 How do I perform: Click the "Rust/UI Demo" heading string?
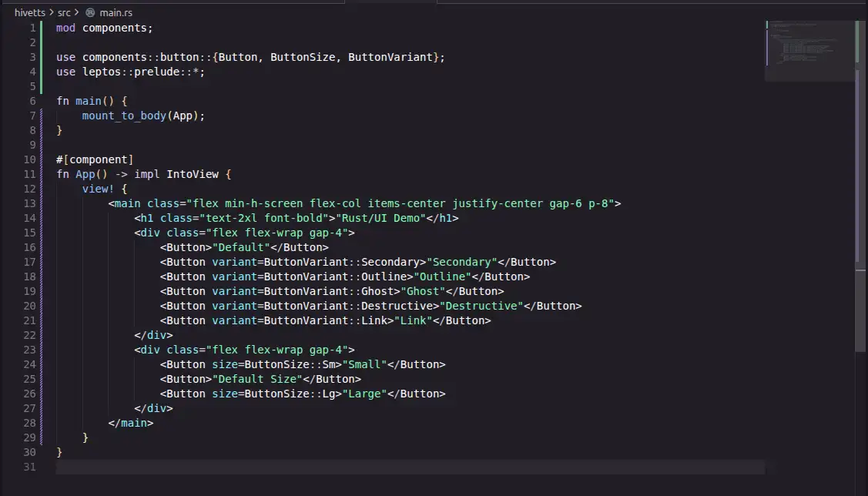(x=380, y=218)
